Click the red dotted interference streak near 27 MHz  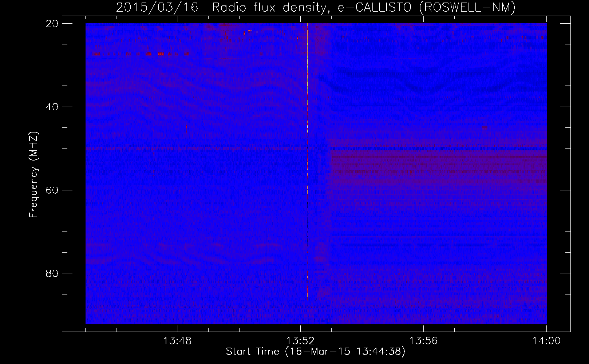coord(141,54)
